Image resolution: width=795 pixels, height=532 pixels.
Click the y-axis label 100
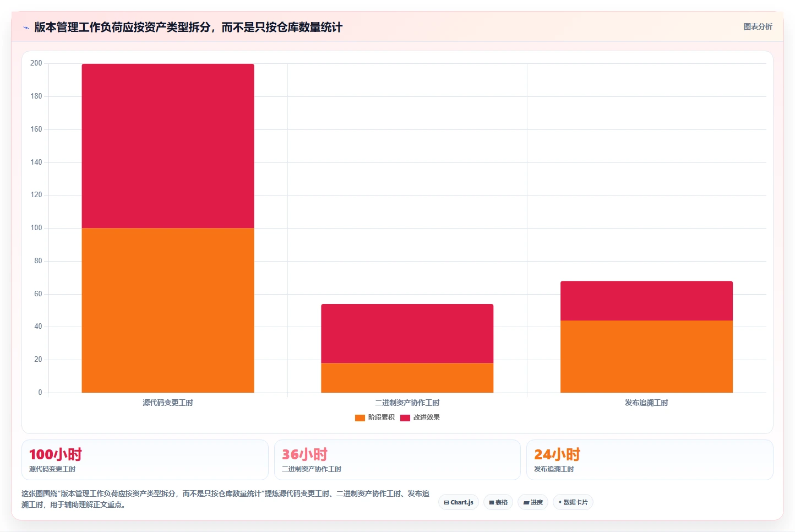[x=36, y=228]
